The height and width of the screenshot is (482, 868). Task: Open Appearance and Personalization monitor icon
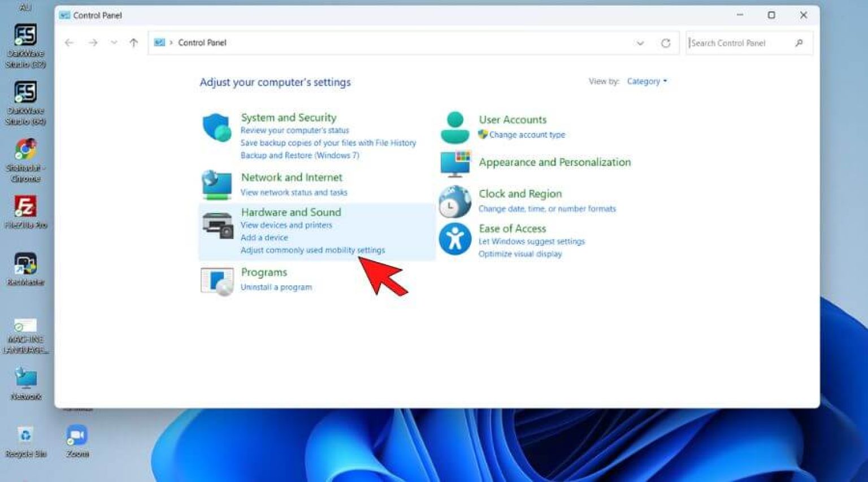455,163
